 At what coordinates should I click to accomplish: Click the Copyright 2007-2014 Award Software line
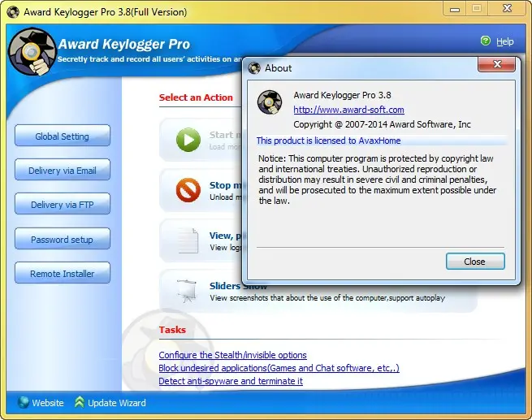(382, 124)
